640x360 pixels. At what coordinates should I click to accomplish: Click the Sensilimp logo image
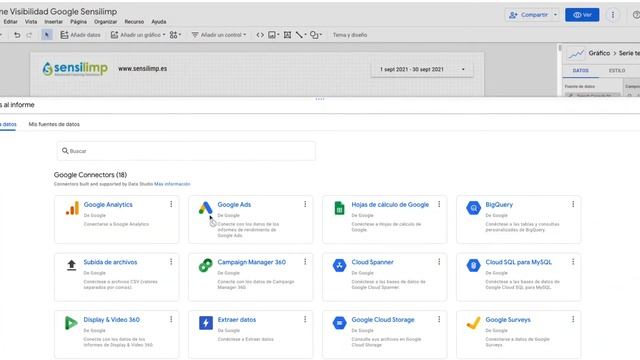click(75, 69)
